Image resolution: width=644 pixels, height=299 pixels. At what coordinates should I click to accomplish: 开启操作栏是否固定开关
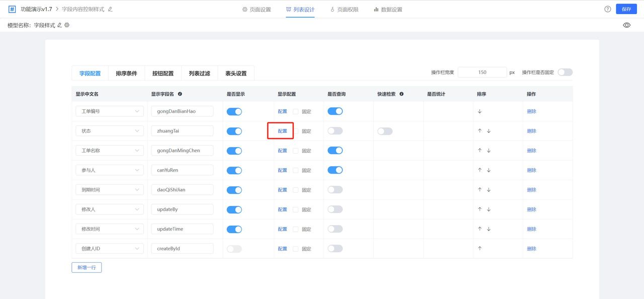[565, 72]
